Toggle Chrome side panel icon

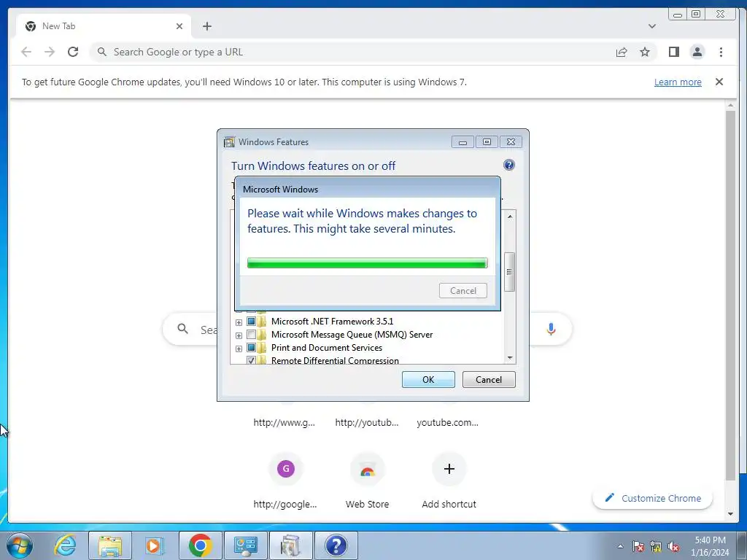click(x=673, y=52)
